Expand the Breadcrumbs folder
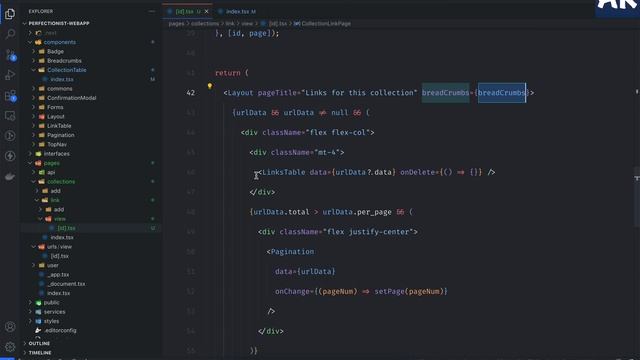The height and width of the screenshot is (360, 640). point(64,61)
